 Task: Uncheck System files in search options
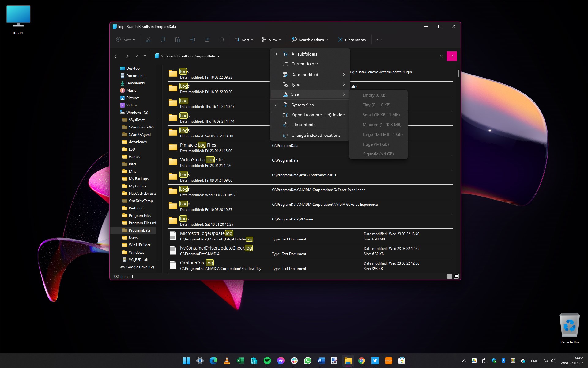(302, 105)
